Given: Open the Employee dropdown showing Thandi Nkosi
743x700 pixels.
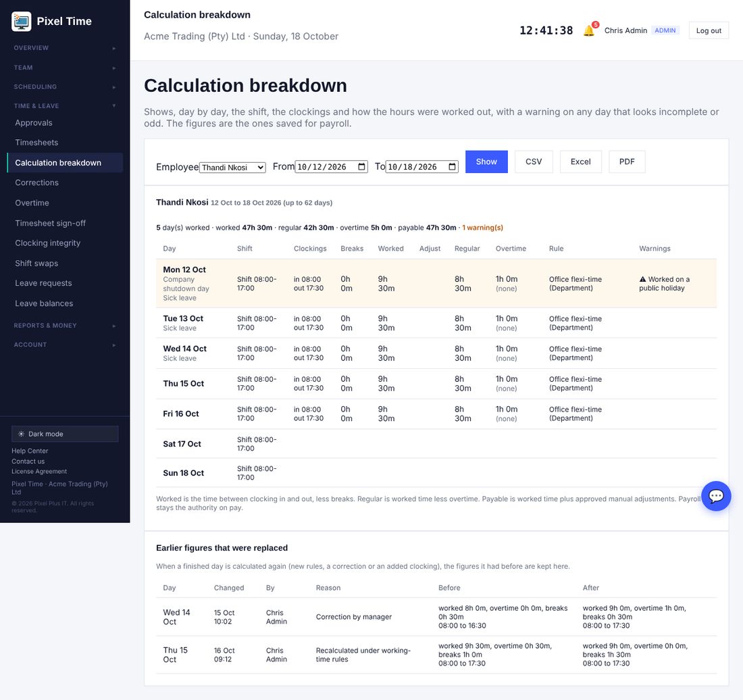Looking at the screenshot, I should point(232,168).
